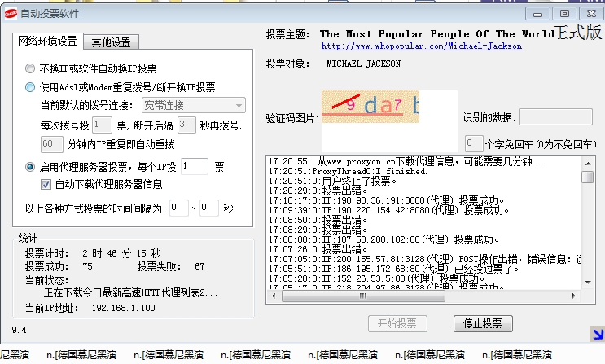The width and height of the screenshot is (605, 364).
Task: Click the log's horizontal scroll right arrow
Action: click(x=574, y=296)
